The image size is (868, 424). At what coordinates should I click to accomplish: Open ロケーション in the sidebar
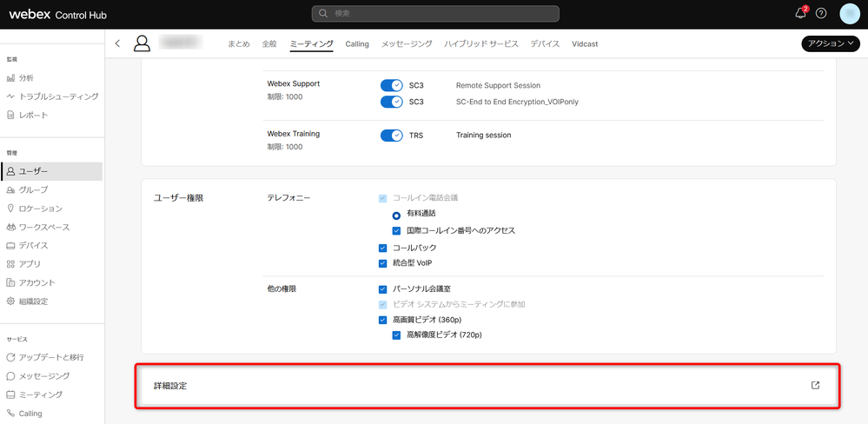(x=35, y=209)
